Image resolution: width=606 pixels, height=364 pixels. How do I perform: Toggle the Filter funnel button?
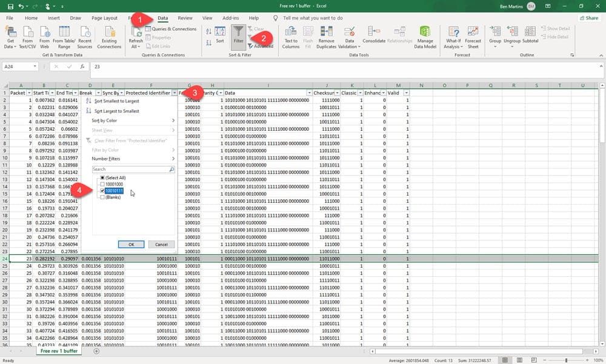pos(238,38)
